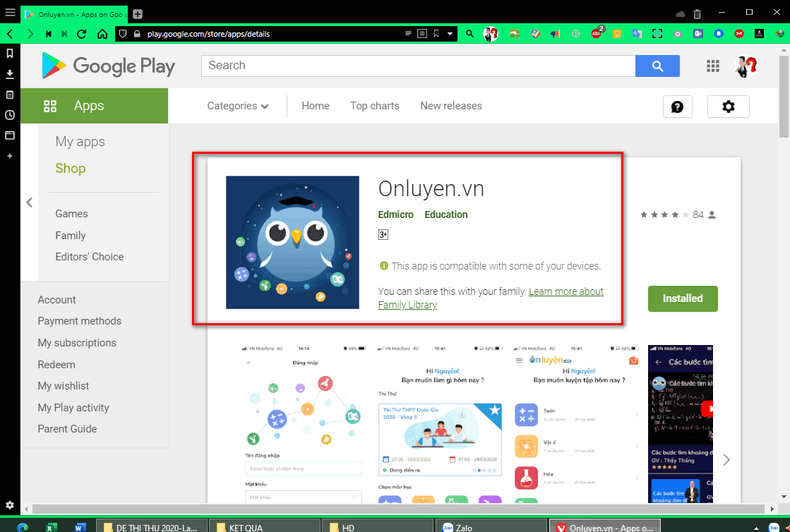Click the Apps grid icon in green sidebar
This screenshot has height=532, width=790.
tap(50, 105)
